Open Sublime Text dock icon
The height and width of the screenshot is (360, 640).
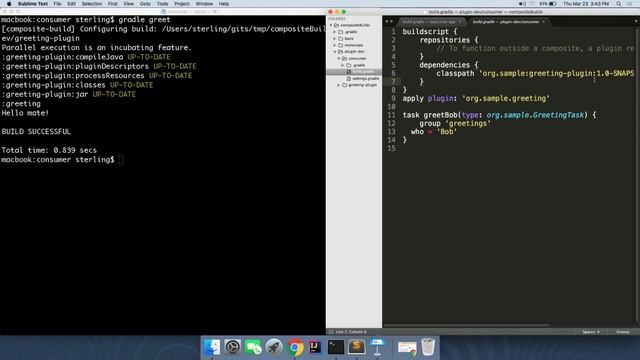tap(356, 347)
